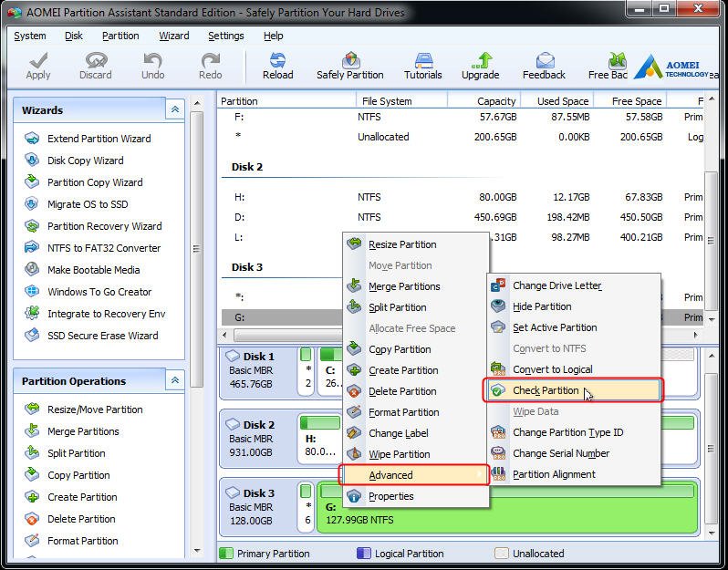The width and height of the screenshot is (728, 570).
Task: Collapse the Wizards panel
Action: point(175,110)
